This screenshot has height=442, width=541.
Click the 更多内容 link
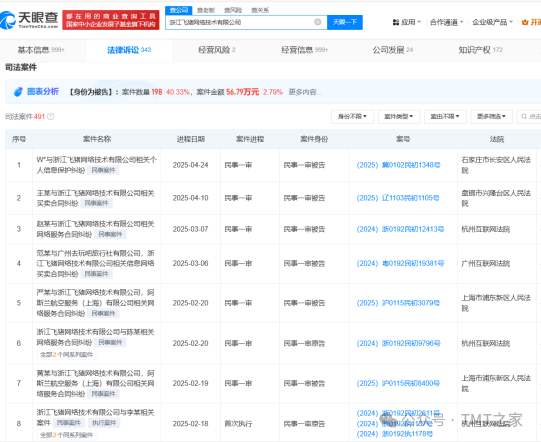pyautogui.click(x=305, y=92)
